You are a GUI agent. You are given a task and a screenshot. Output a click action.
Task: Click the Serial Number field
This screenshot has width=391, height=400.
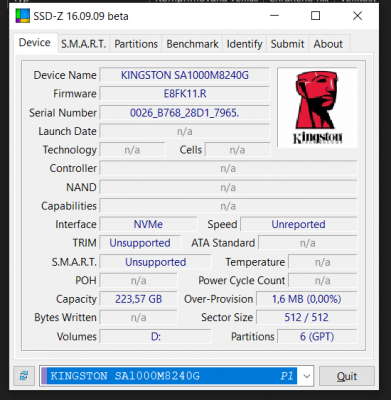coord(185,113)
